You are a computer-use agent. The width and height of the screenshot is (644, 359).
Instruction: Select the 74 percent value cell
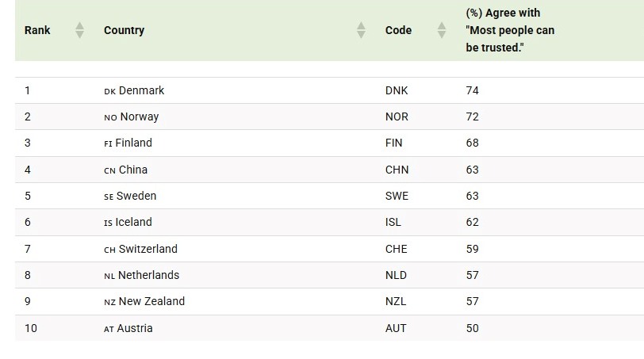pyautogui.click(x=473, y=90)
